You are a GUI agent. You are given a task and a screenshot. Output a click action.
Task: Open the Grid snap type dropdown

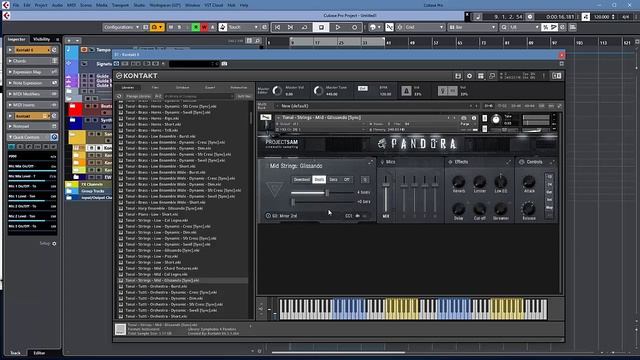coord(424,27)
